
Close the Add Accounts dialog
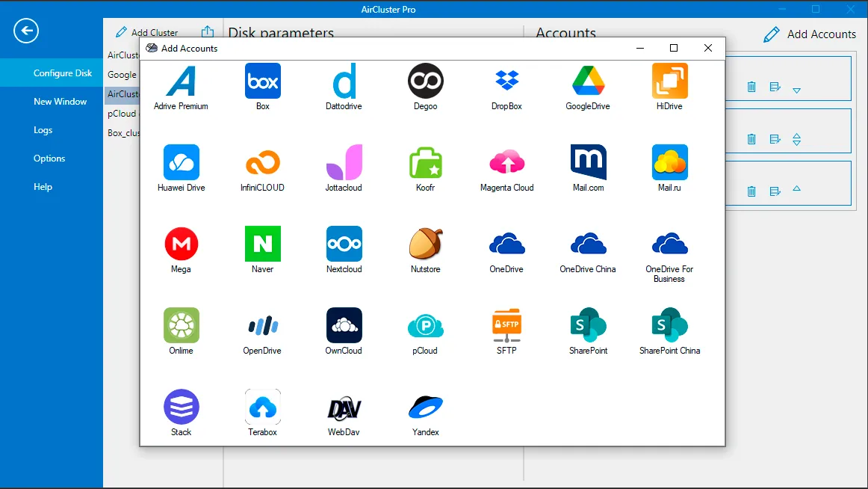(x=708, y=48)
